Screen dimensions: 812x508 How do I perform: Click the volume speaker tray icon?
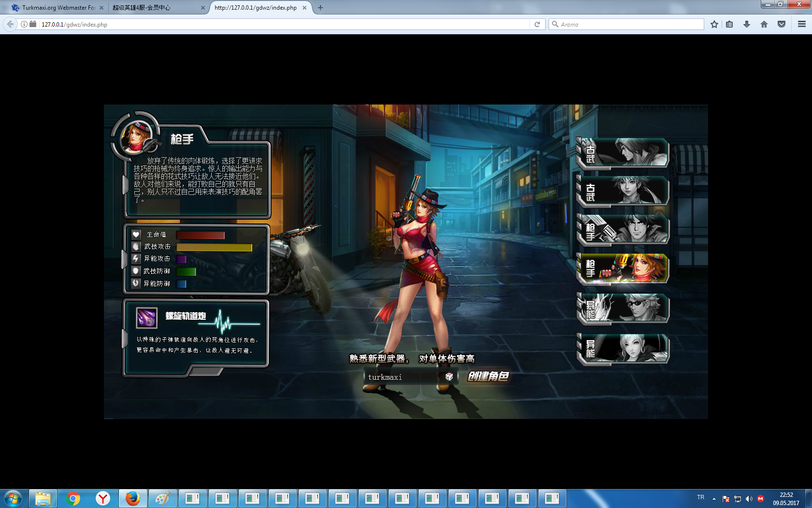(749, 499)
